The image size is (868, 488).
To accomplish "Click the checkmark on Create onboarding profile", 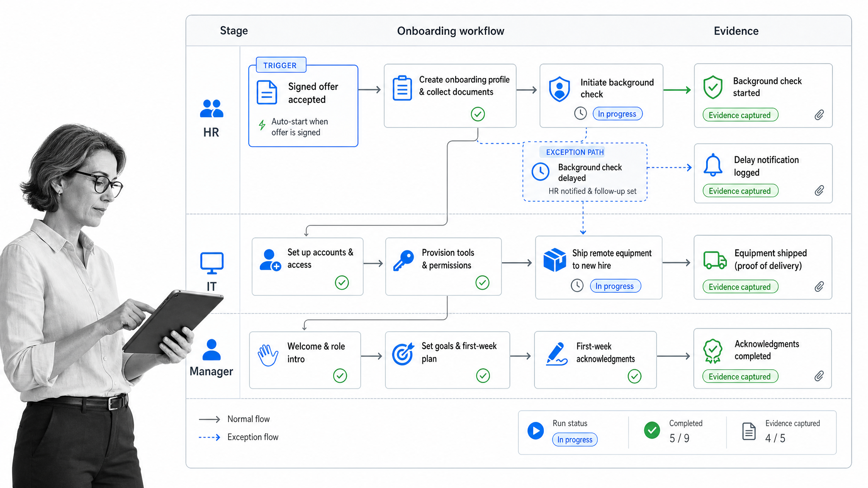I will pos(478,114).
